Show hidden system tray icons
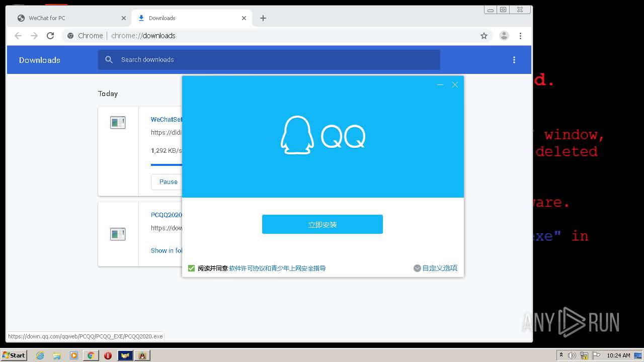This screenshot has height=362, width=644. tap(561, 355)
